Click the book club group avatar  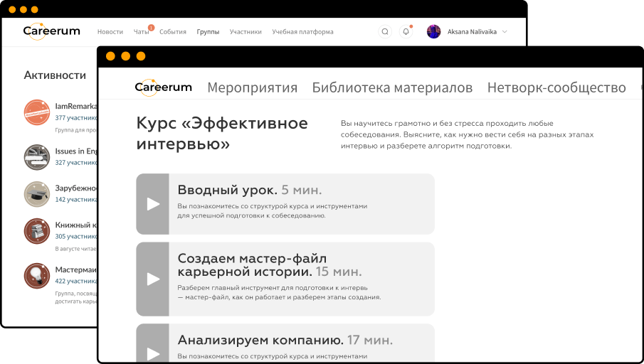36,230
